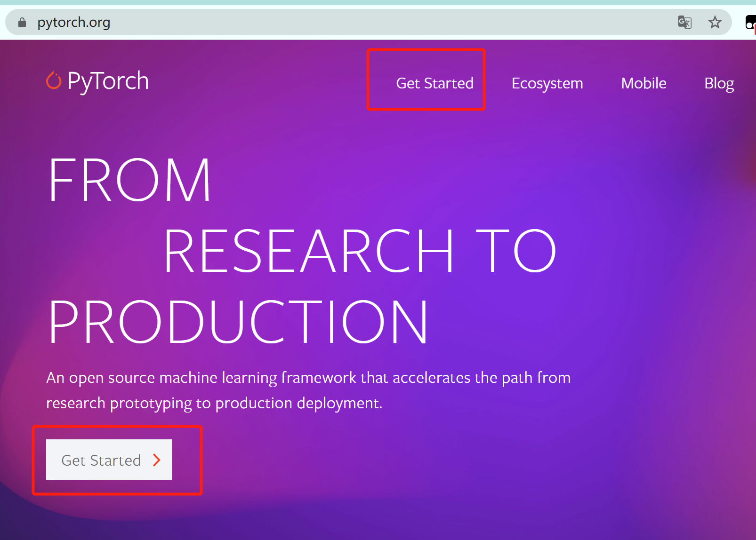Viewport: 756px width, 540px height.
Task: Open Get Started in the top navigation
Action: [x=434, y=83]
